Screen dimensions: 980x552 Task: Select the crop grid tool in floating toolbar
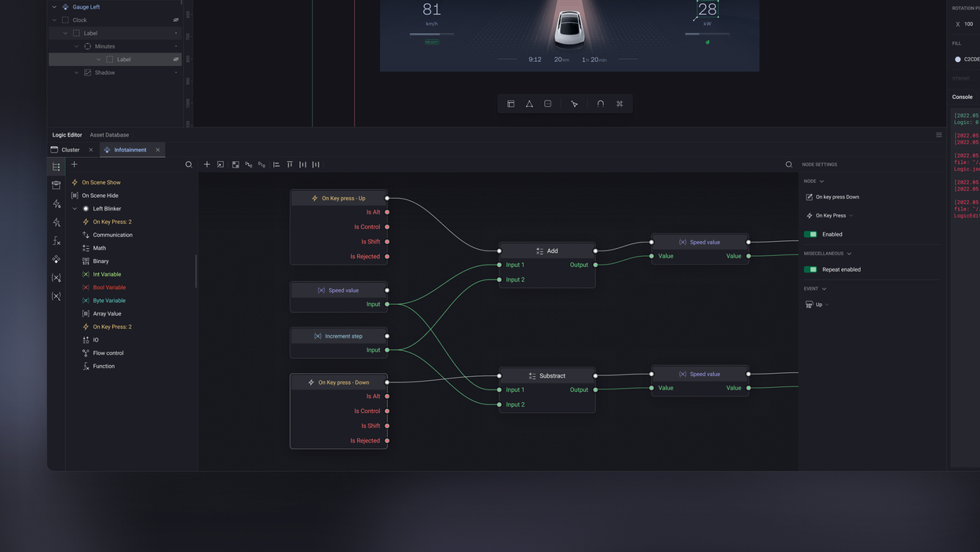tap(620, 104)
